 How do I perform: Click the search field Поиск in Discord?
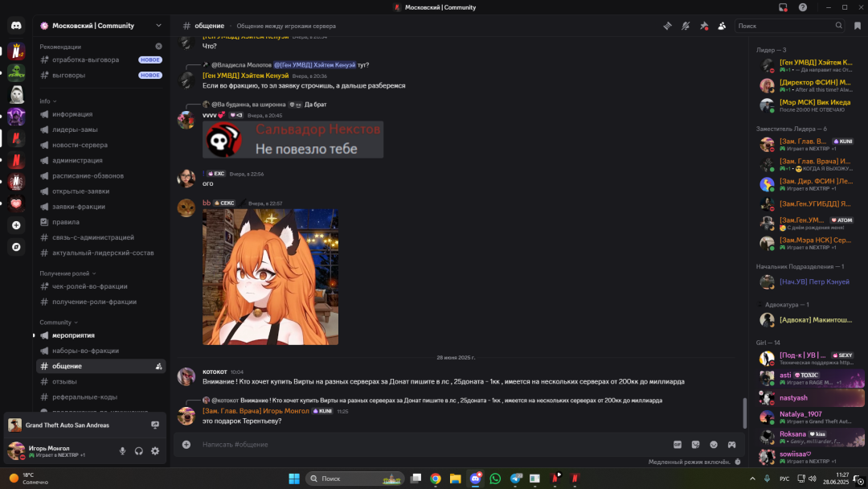[790, 26]
